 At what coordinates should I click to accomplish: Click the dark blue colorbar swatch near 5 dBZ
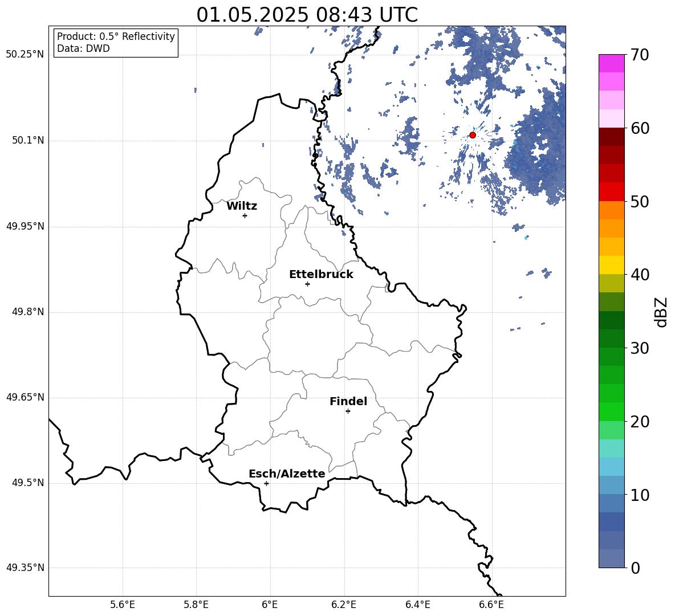point(611,521)
